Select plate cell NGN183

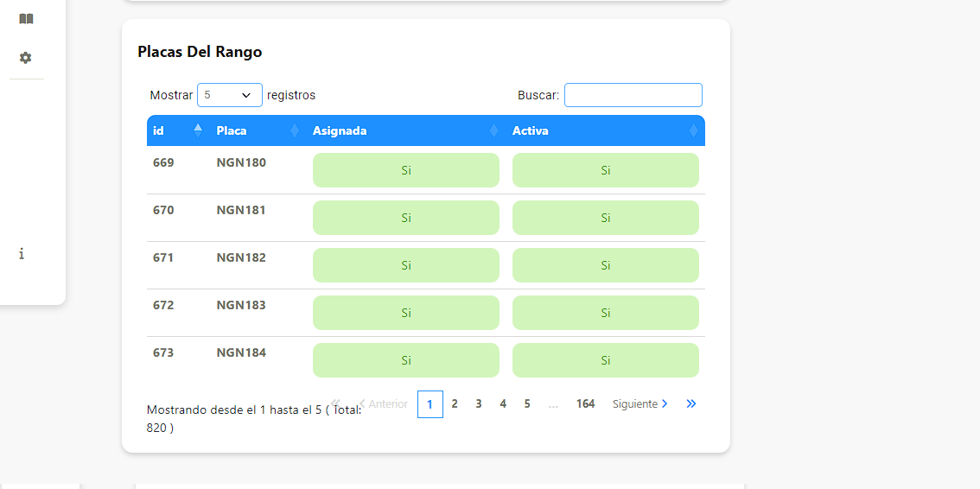click(x=241, y=305)
